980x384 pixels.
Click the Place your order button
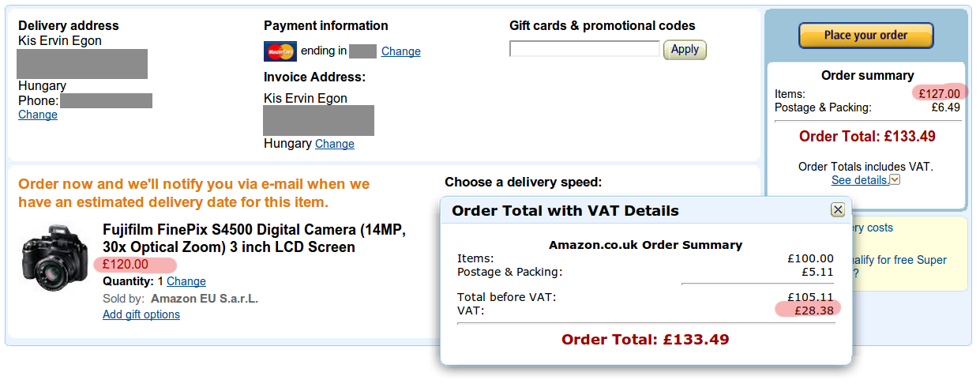(x=865, y=36)
